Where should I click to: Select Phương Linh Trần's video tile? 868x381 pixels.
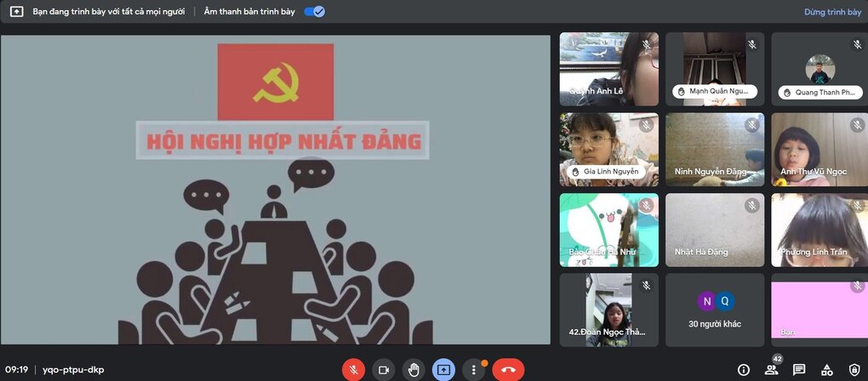point(819,230)
